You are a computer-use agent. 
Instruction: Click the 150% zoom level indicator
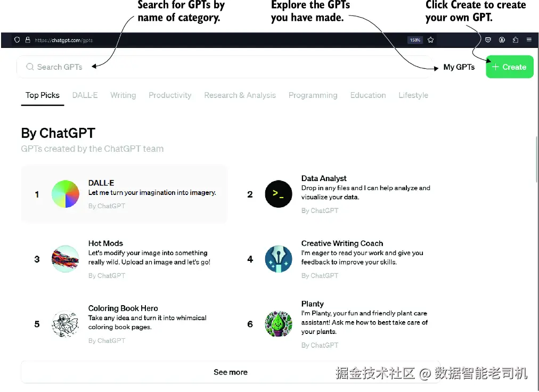(x=415, y=40)
